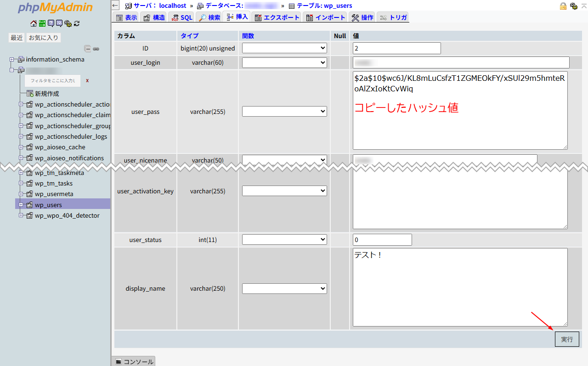Click the タイプ column header link
Viewport: 588px width, 366px height.
pos(189,36)
